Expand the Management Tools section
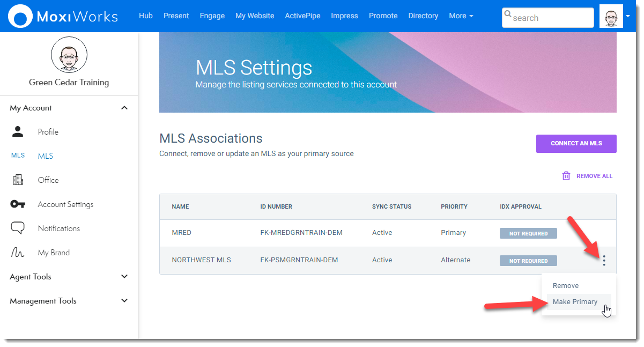Viewport: 644px width, 347px height. click(x=124, y=301)
